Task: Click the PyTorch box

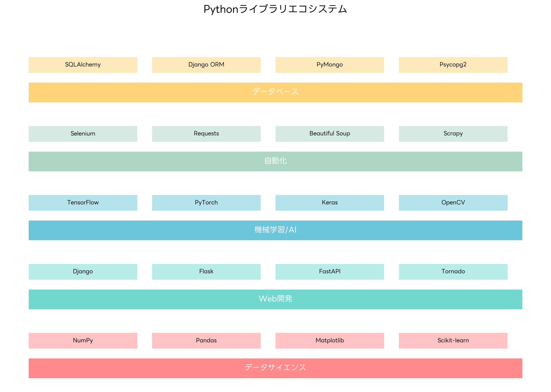Action: click(x=206, y=203)
